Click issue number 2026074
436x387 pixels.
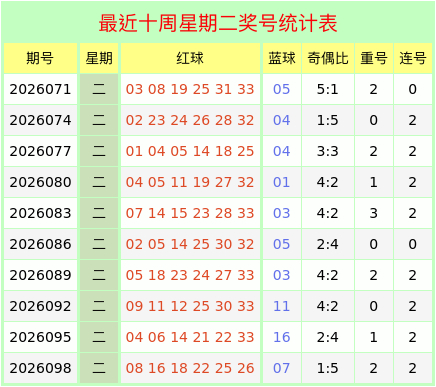pyautogui.click(x=40, y=120)
